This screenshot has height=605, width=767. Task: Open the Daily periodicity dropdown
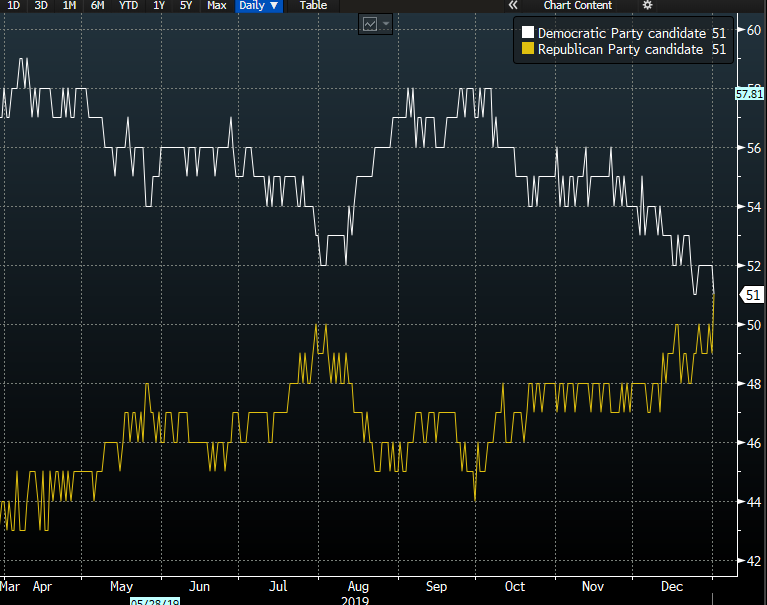click(x=260, y=6)
